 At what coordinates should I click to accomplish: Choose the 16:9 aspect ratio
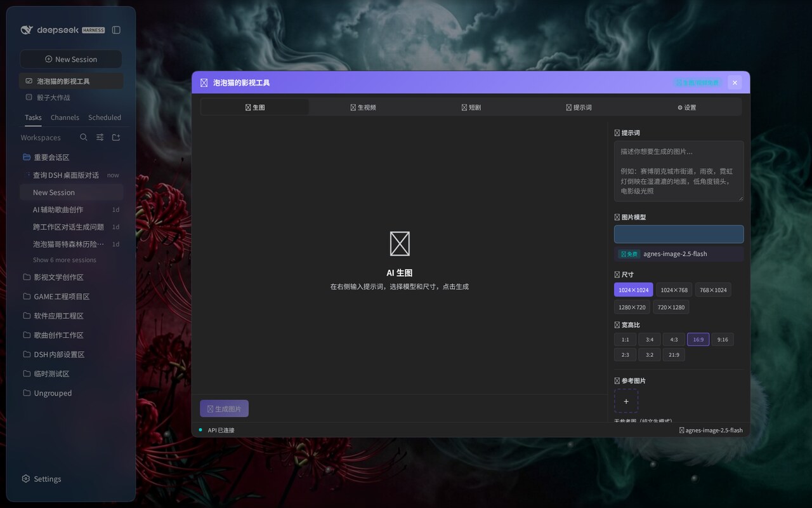pyautogui.click(x=698, y=340)
